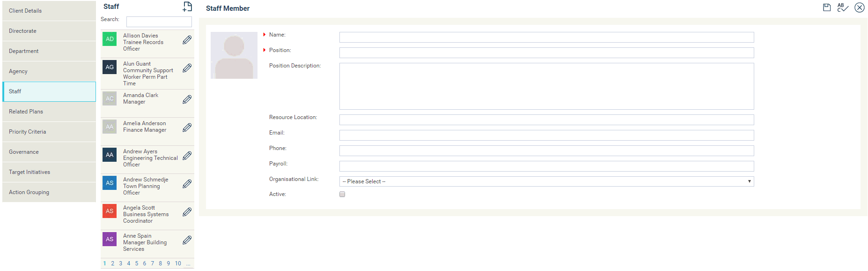Select the Priority Criteria menu item
868x271 pixels.
coord(49,132)
